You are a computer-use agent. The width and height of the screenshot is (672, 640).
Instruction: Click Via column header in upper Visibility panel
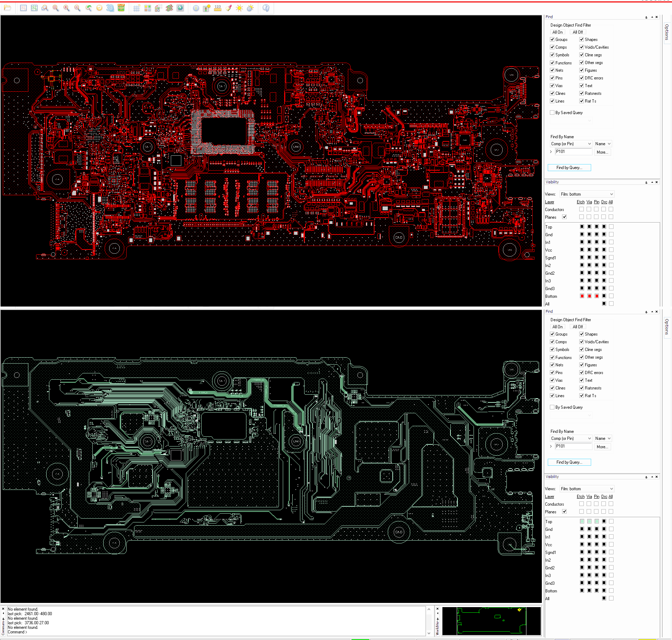click(589, 202)
